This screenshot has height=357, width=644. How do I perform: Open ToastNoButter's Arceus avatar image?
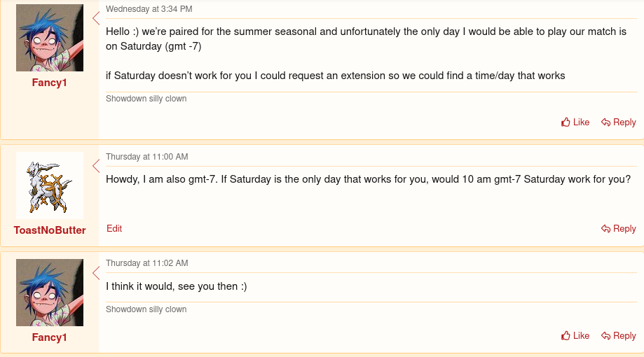pos(50,185)
